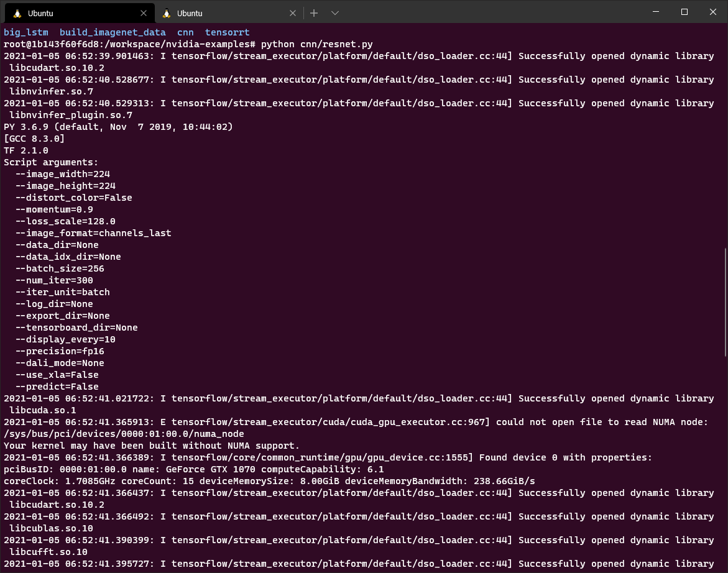Click the --predict=False argument
Viewport: 728px width, 573px height.
click(x=57, y=387)
